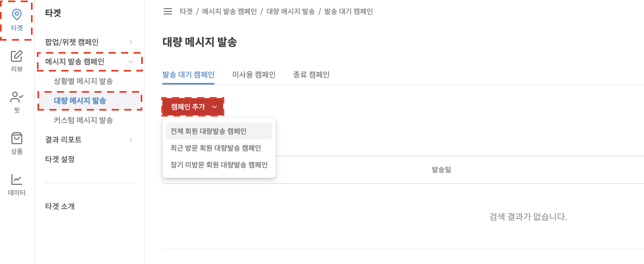This screenshot has height=264, width=644.
Task: Click the 캠페인 추가 dropdown button
Action: pos(193,107)
